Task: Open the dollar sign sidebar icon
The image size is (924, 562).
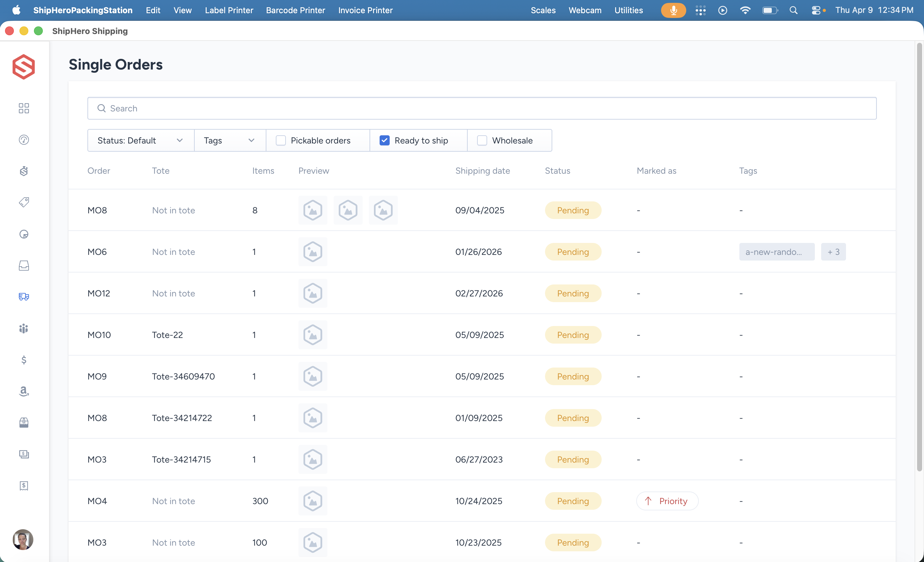Action: pos(24,360)
